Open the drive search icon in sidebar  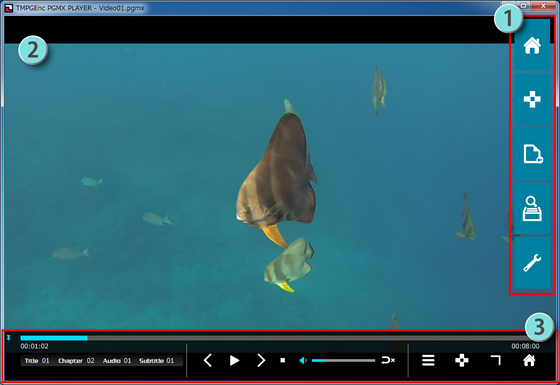tap(532, 209)
